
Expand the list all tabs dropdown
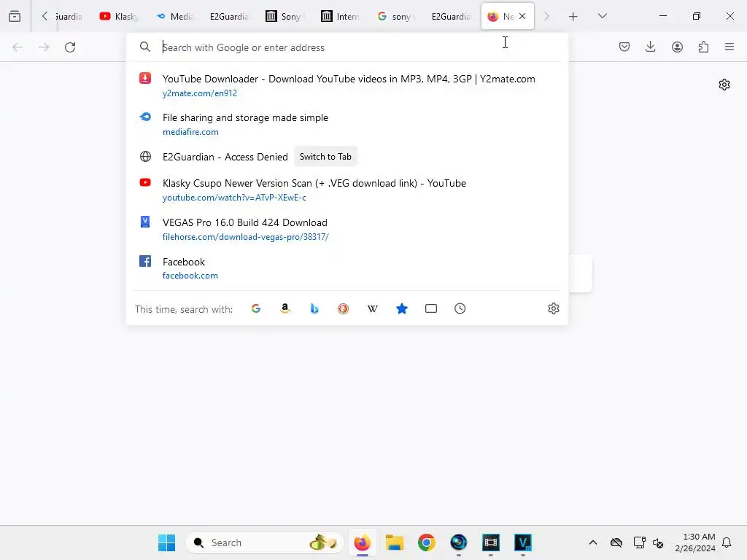pos(602,16)
